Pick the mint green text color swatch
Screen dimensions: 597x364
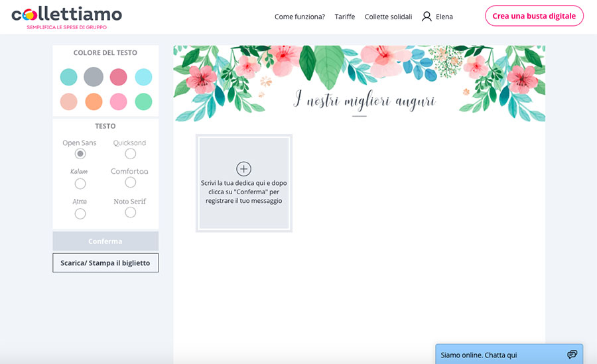(143, 101)
